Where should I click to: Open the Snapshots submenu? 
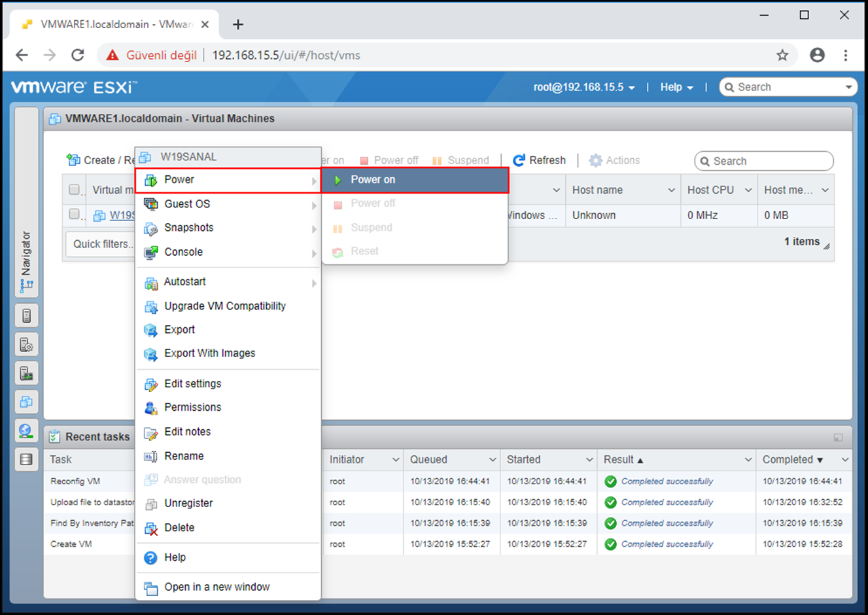pos(228,228)
